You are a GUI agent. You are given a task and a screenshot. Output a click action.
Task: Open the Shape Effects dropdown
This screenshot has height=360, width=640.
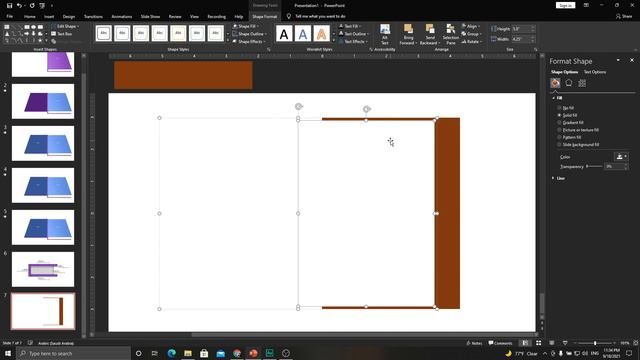[x=249, y=42]
